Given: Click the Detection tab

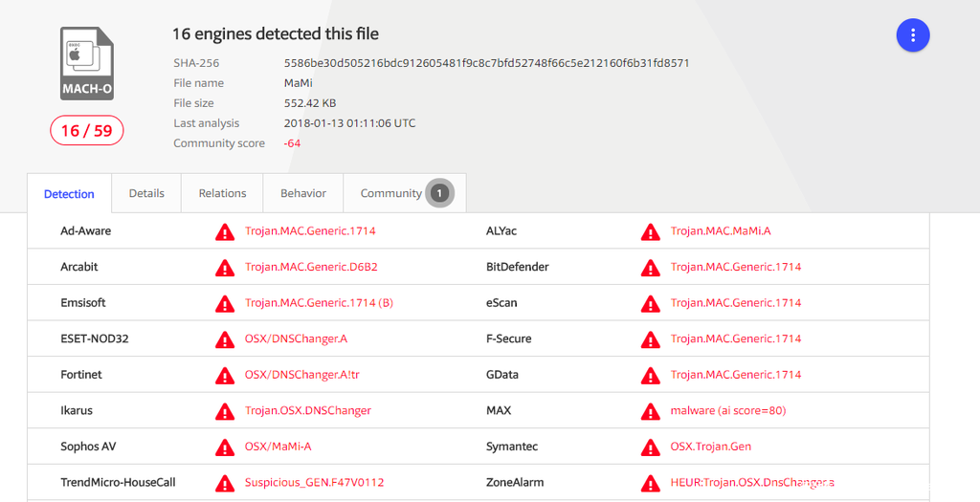Looking at the screenshot, I should click(x=69, y=194).
